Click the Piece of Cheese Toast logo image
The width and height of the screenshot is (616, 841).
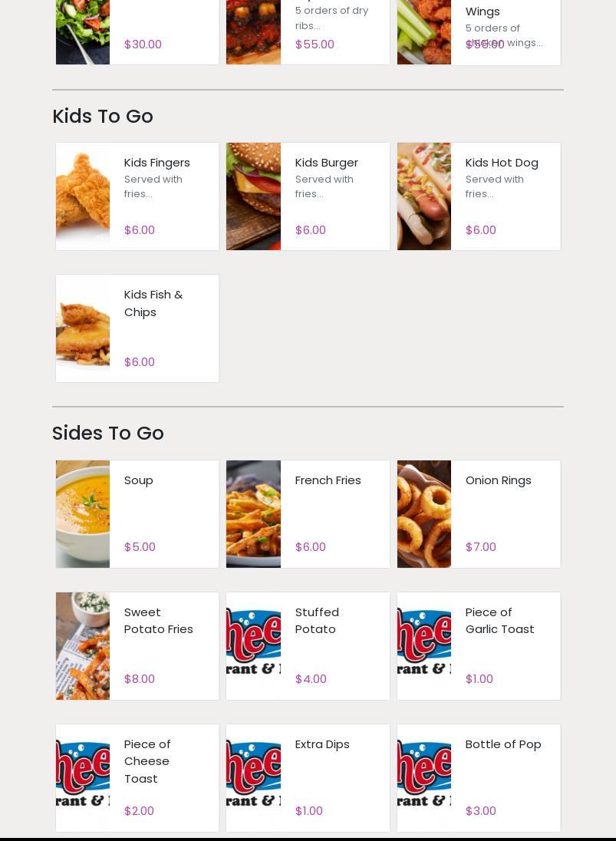click(83, 778)
